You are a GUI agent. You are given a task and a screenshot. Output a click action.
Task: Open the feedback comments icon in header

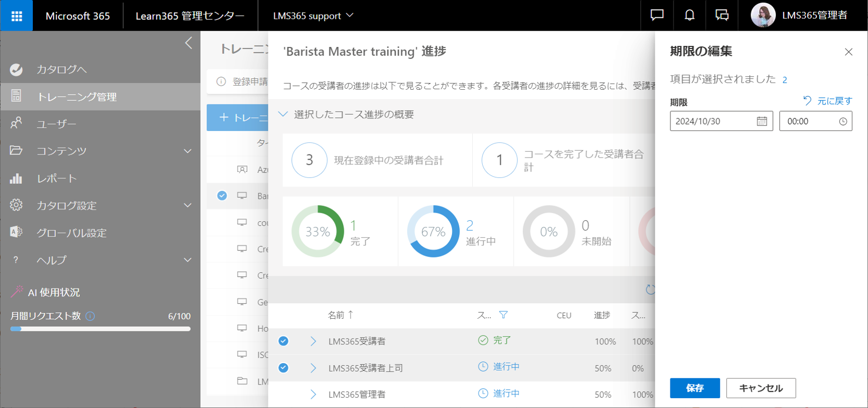pos(722,15)
